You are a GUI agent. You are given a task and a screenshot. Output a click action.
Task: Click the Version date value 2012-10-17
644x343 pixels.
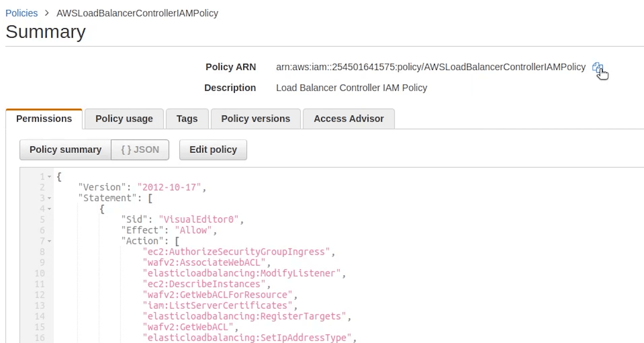[x=169, y=187]
